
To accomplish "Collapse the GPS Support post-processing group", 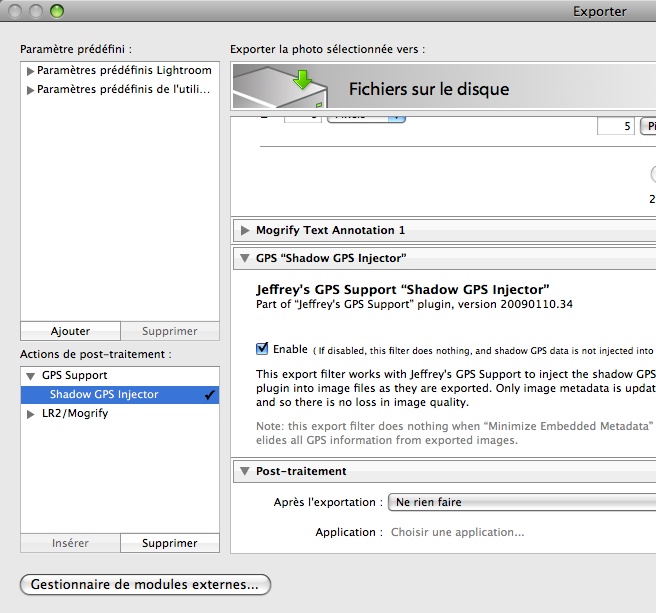I will tap(31, 376).
